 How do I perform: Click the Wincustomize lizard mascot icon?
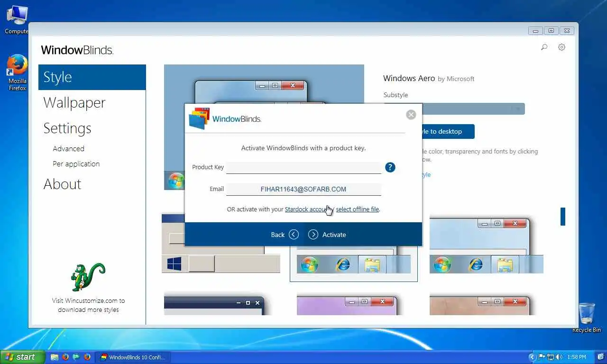[x=88, y=277]
